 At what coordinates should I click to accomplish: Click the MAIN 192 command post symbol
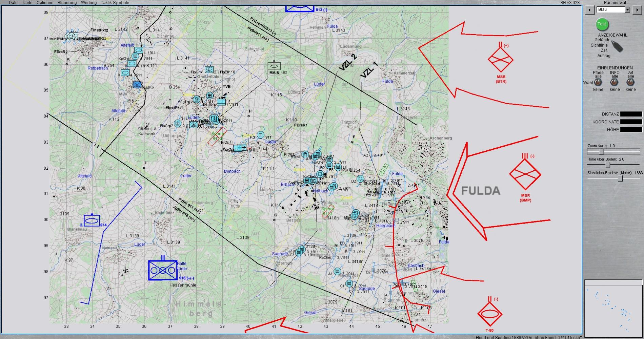coord(274,66)
